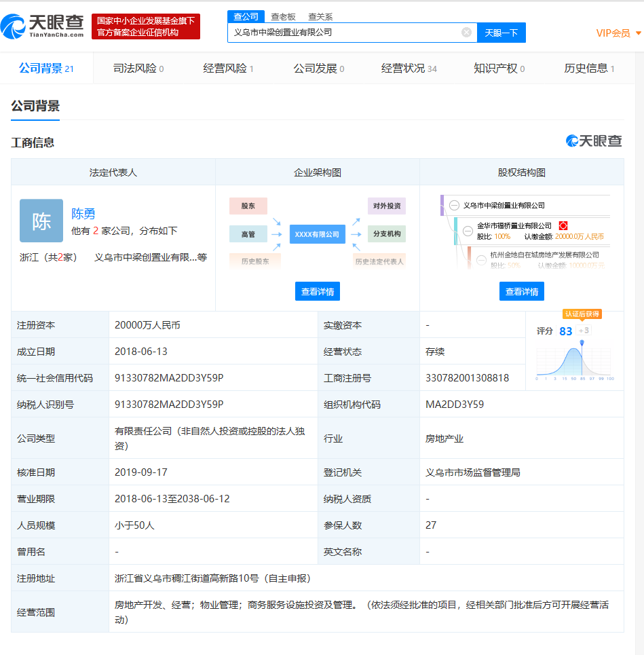View details of the 股权结构图
The image size is (644, 655).
[522, 292]
